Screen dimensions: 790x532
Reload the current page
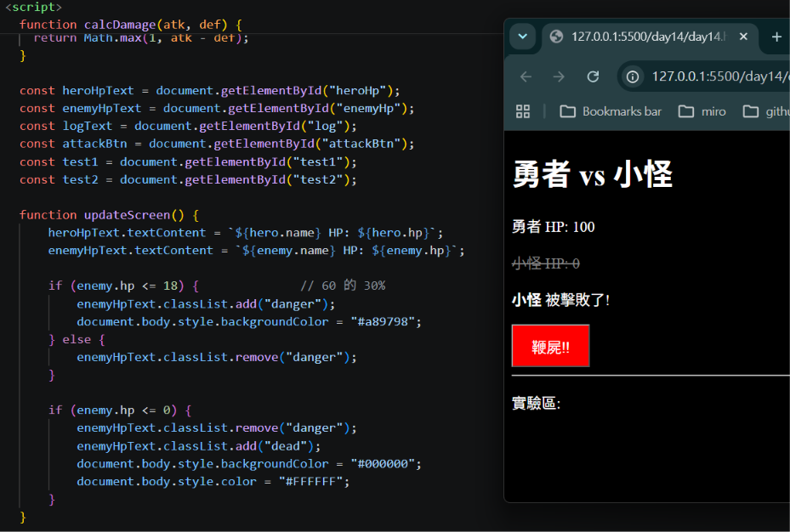click(593, 76)
